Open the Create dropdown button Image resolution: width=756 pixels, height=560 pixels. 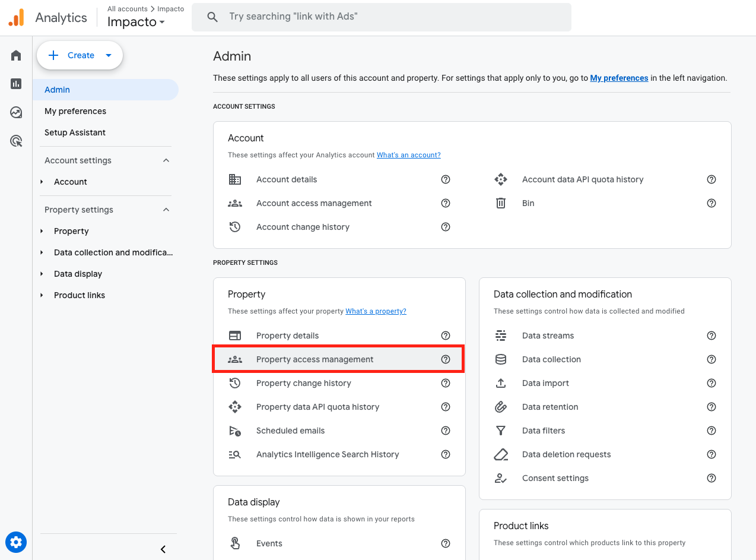pyautogui.click(x=80, y=55)
